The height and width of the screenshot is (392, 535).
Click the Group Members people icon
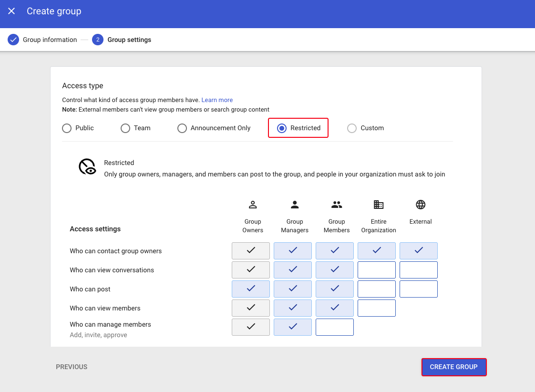(337, 205)
